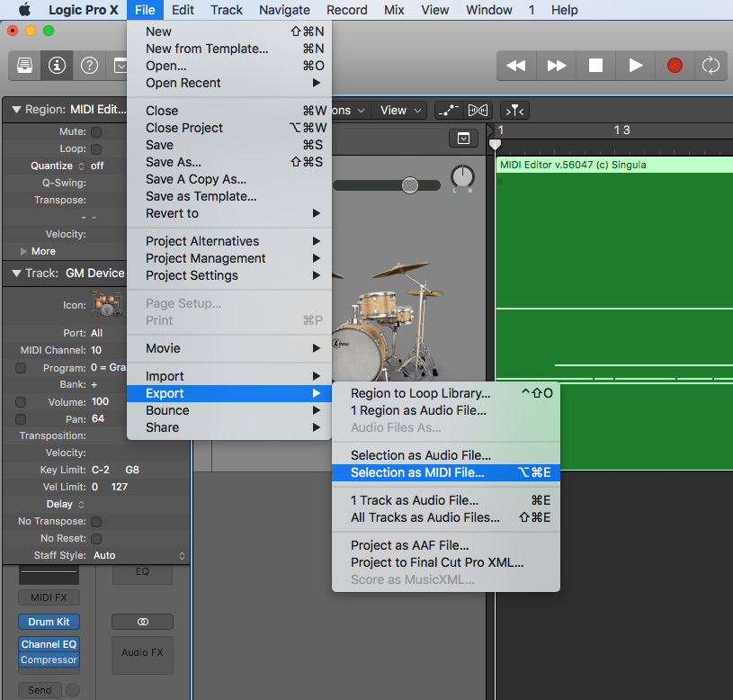Open the Staff Style Auto dropdown
The image size is (733, 700).
[139, 555]
